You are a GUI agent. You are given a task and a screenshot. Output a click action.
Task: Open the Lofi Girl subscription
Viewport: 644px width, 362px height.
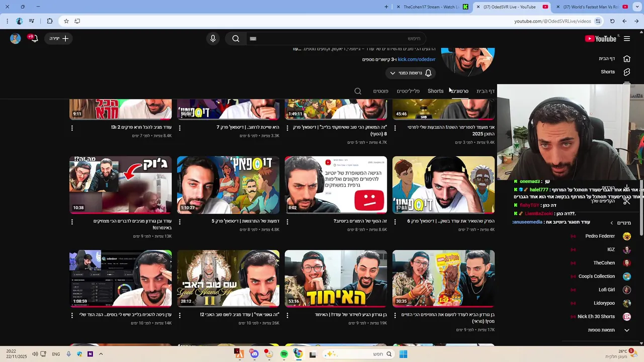[601, 290]
